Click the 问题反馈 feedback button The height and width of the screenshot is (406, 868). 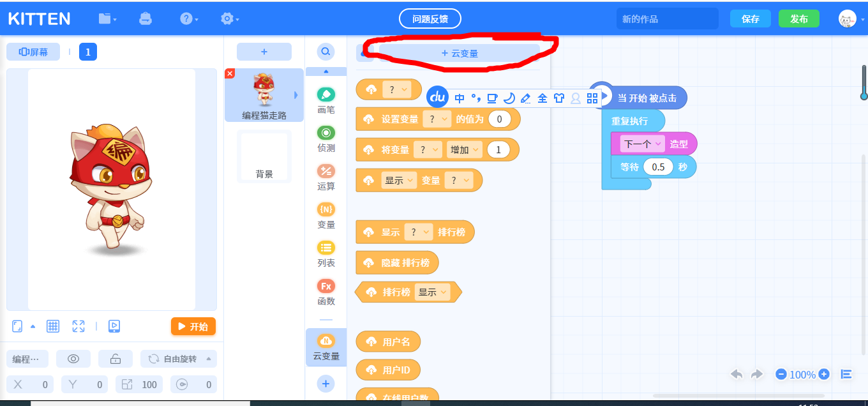pyautogui.click(x=430, y=19)
